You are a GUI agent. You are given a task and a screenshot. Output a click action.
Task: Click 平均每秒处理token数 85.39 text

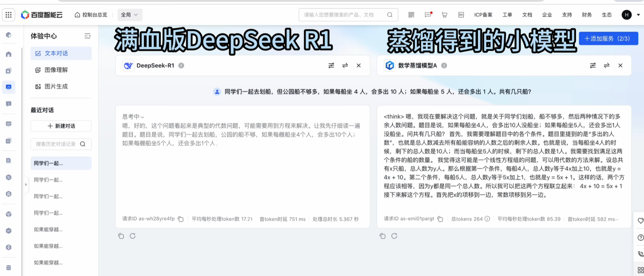point(529,219)
